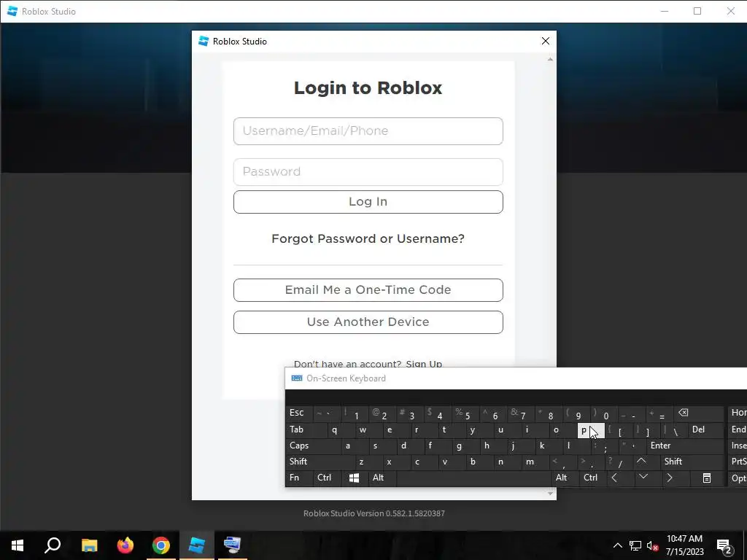Close the main Roblox Studio window

tap(730, 11)
